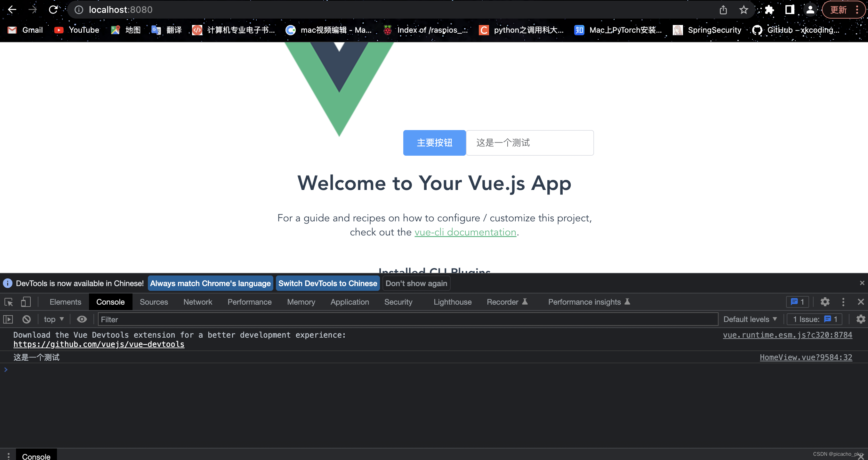Click the Console panel tab

click(110, 301)
